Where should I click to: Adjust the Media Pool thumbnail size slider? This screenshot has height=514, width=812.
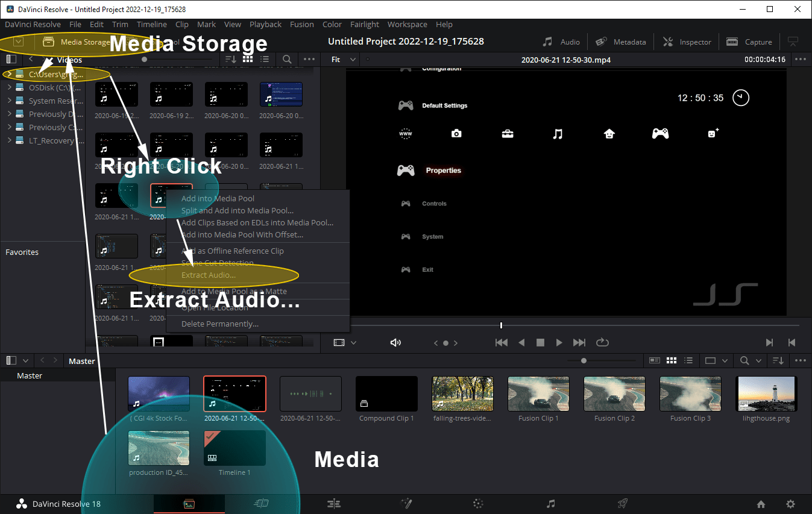tap(584, 360)
